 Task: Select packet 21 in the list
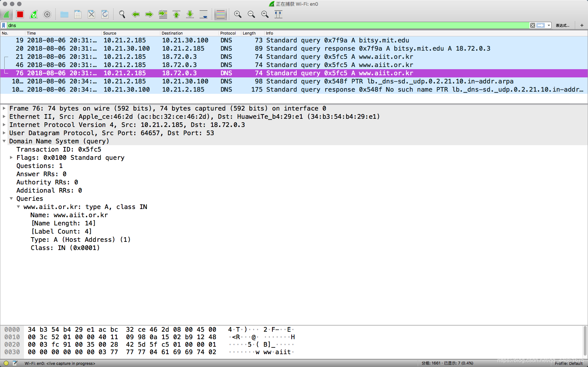tap(294, 57)
